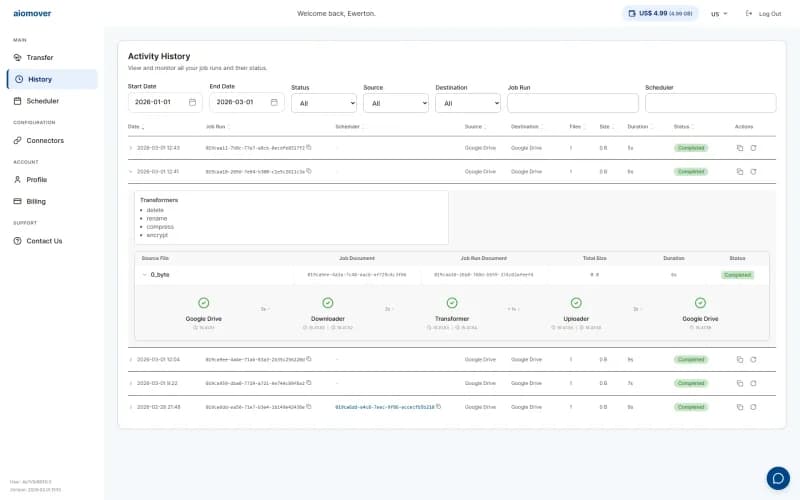Open the Destination filter dropdown
This screenshot has height=500, width=800.
coord(467,103)
